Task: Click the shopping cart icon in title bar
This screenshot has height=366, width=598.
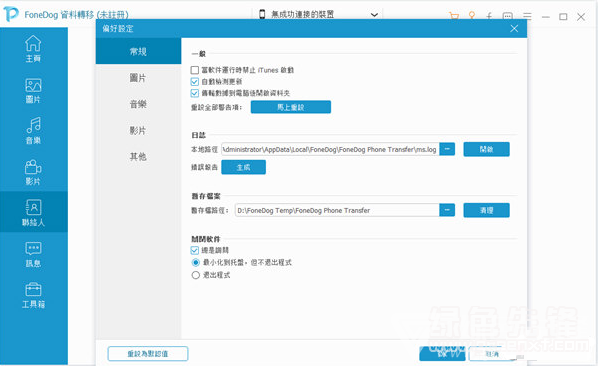Action: point(454,16)
